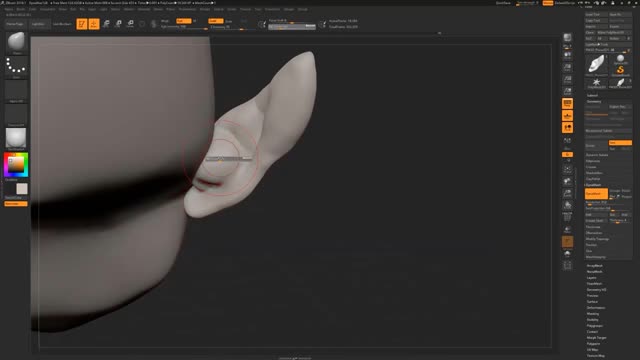Viewport: 640px width, 360px height.
Task: Select the Move transform tool
Action: point(106,24)
